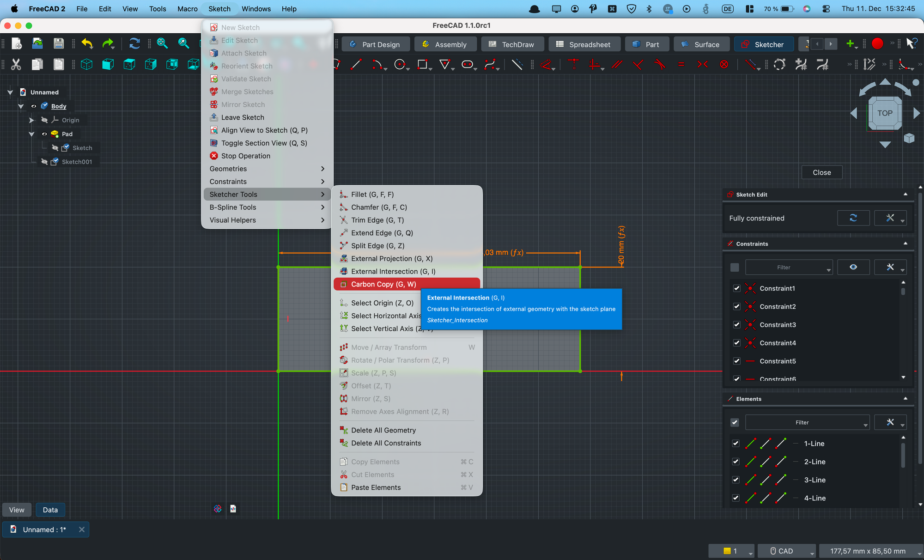The height and width of the screenshot is (560, 924).
Task: Expand the Origin tree item
Action: (31, 120)
